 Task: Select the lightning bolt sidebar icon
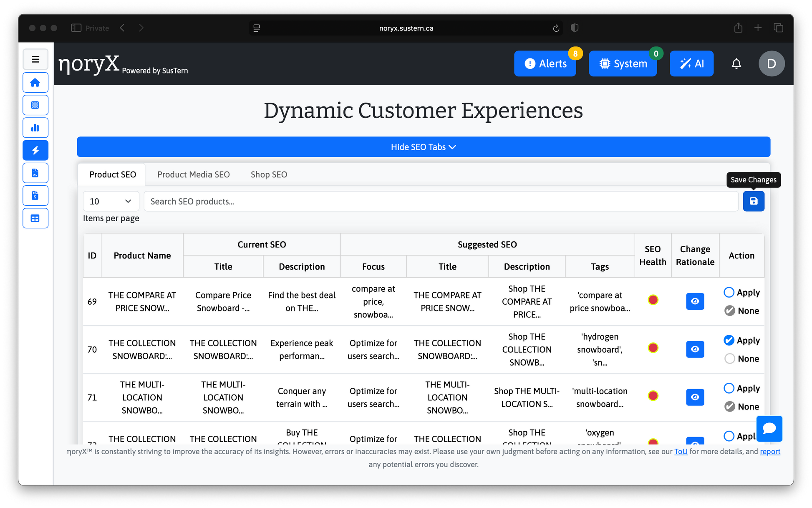(x=35, y=150)
